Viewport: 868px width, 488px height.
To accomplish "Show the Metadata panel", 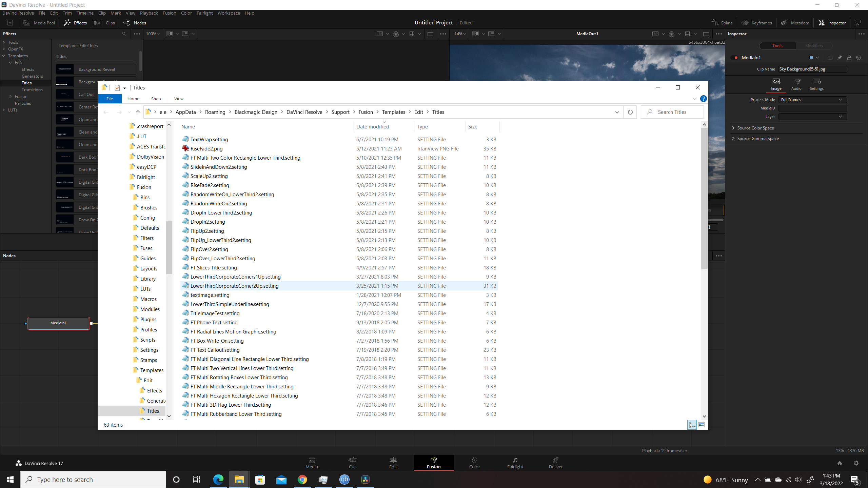I will coord(795,23).
